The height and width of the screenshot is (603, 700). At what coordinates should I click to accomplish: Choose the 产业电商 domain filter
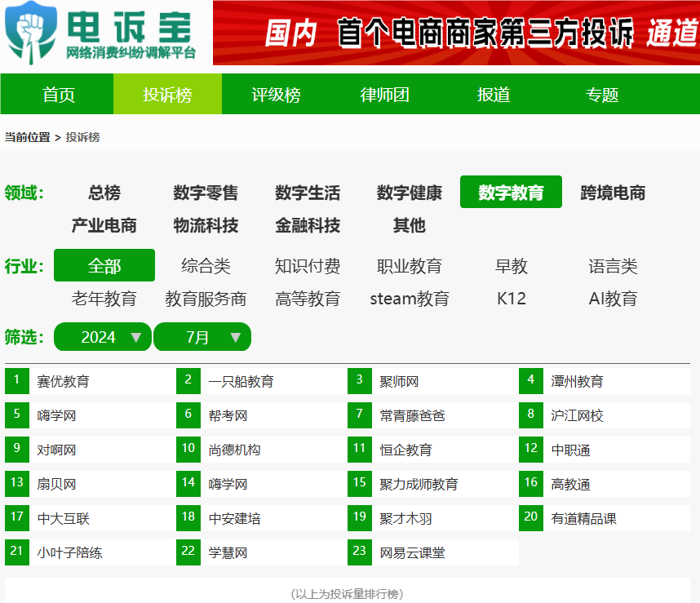click(104, 225)
